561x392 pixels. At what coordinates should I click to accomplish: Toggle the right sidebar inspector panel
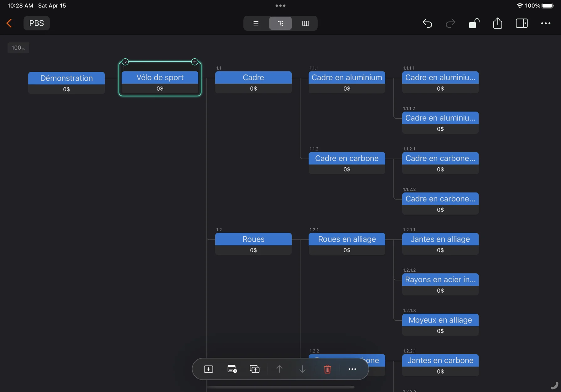pos(522,23)
